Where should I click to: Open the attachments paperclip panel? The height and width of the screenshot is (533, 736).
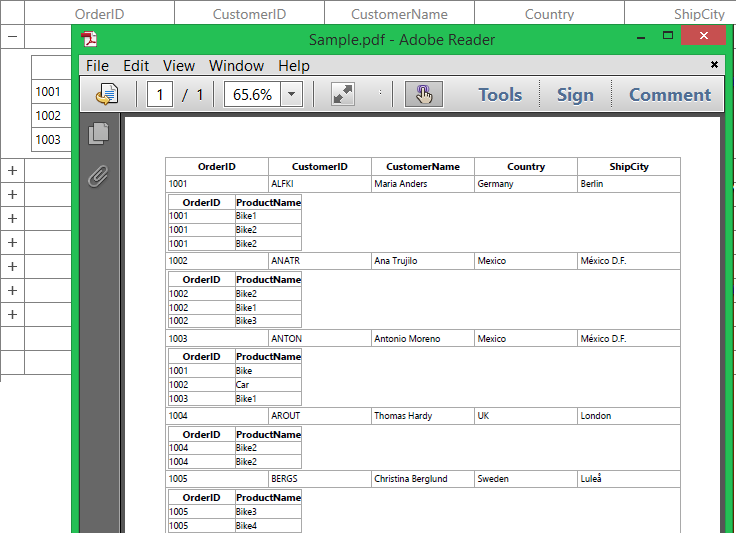tap(98, 176)
